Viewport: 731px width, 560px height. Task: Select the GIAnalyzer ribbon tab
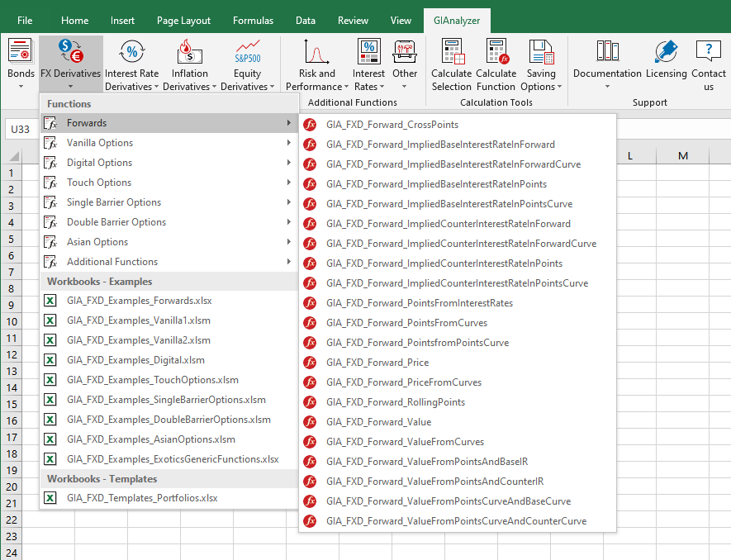pos(457,21)
